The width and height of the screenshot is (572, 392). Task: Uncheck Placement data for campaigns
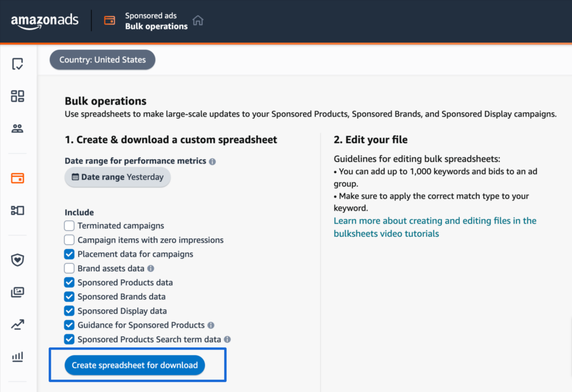[x=69, y=254]
